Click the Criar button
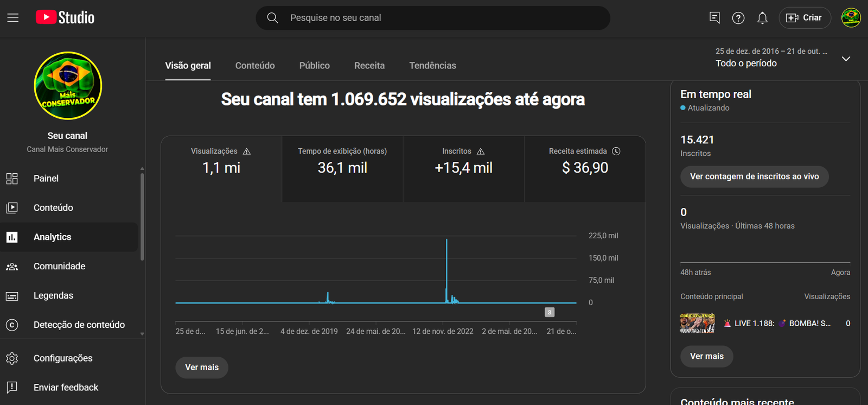 coord(805,18)
